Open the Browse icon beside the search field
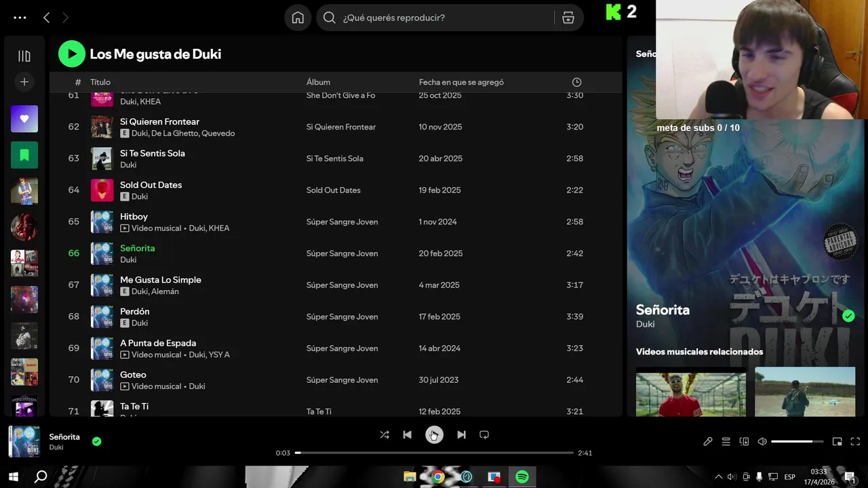This screenshot has width=868, height=488. pos(568,18)
